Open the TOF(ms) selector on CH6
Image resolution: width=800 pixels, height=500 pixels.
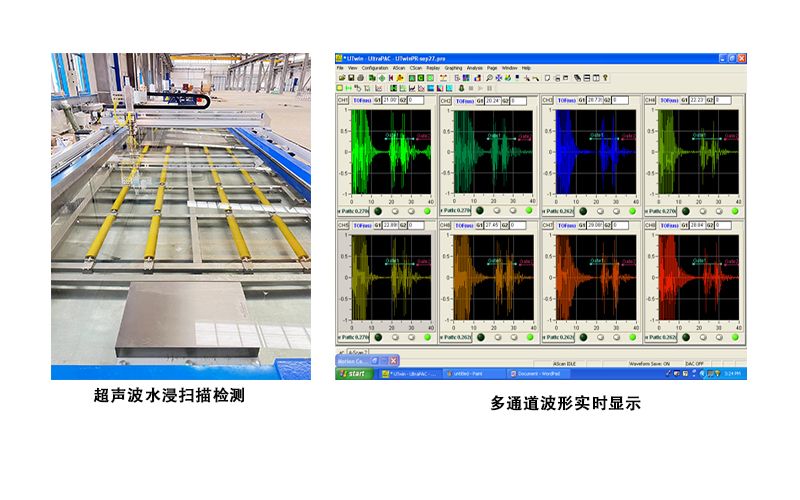tap(465, 226)
